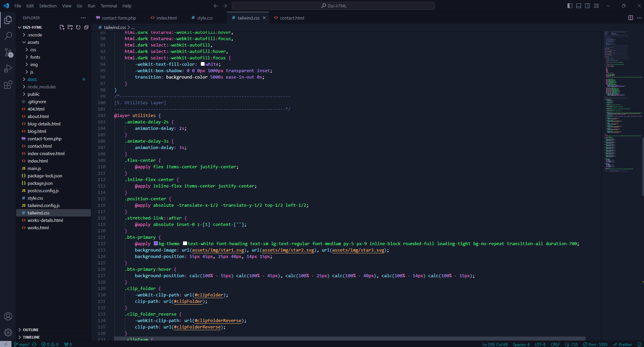Go back using navigation arrow

tap(216, 6)
